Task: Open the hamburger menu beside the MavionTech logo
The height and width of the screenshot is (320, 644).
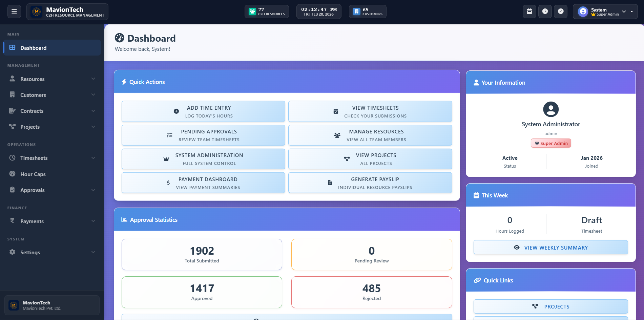Action: click(14, 11)
